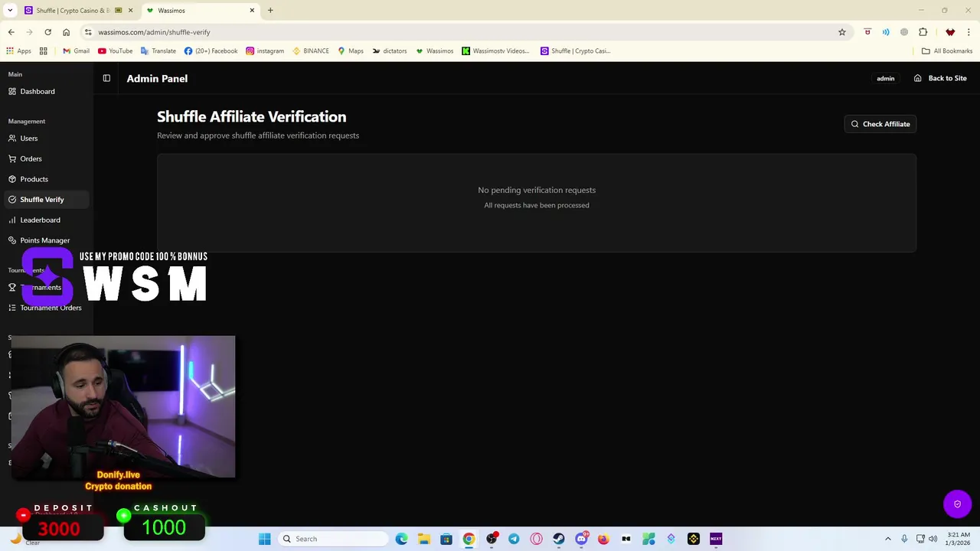
Task: Click the admin user label
Action: [x=885, y=78]
